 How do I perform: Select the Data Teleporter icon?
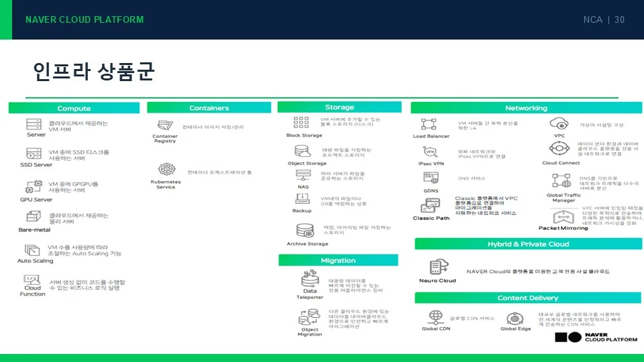coord(310,278)
